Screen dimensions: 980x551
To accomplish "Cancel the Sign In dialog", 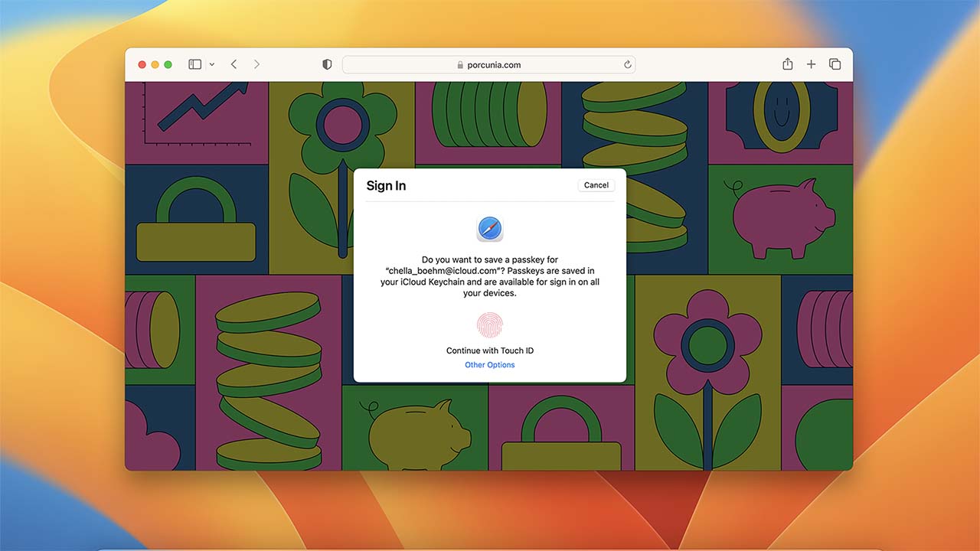I will 596,185.
